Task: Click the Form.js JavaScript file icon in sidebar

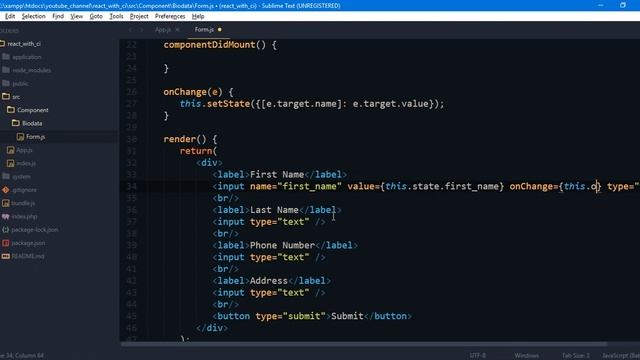Action: coord(20,137)
